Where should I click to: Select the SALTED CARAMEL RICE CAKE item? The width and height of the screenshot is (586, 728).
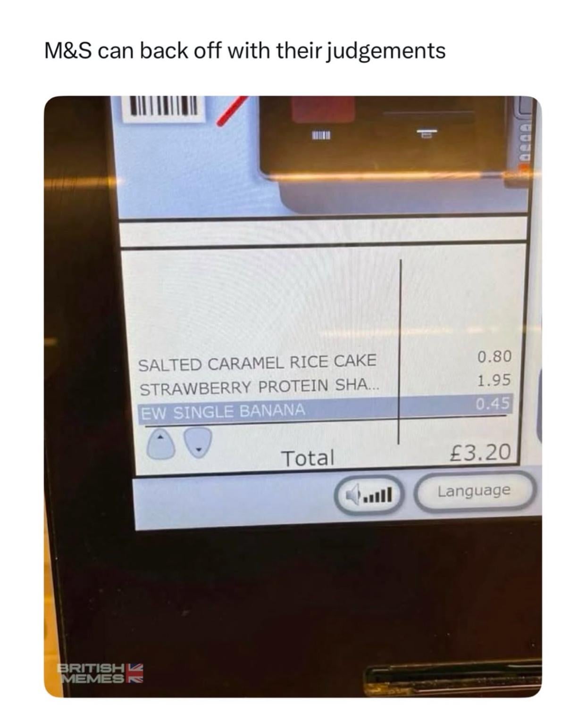click(x=257, y=362)
